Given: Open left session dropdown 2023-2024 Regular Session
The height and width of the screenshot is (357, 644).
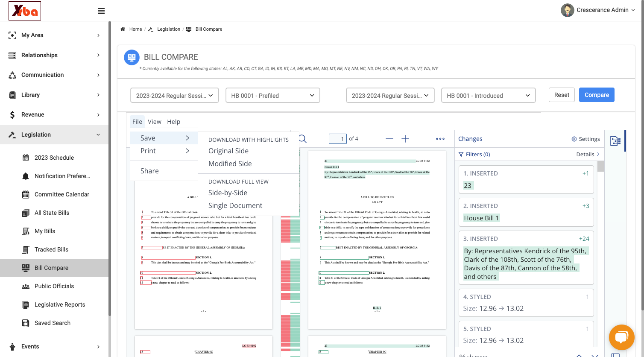Looking at the screenshot, I should tap(175, 95).
